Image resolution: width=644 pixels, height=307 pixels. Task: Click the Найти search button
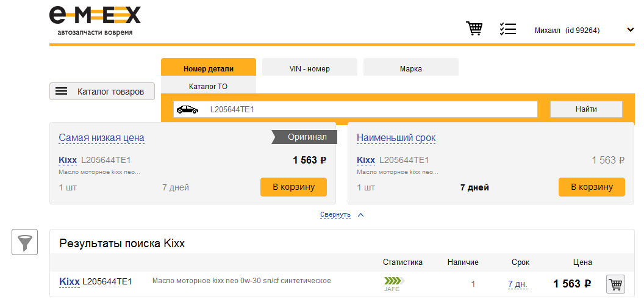(x=586, y=109)
